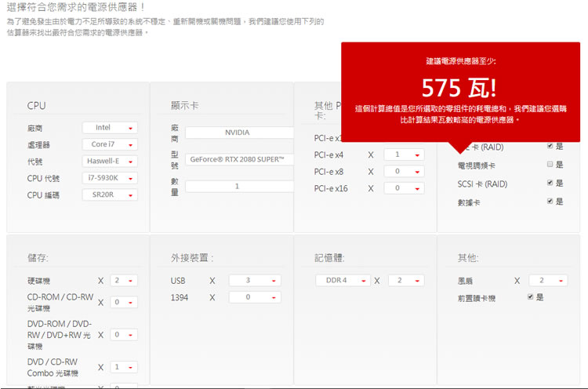The height and width of the screenshot is (389, 588).
Task: Select the CPU 代號 dropdown showing i7-5930K
Action: (x=110, y=178)
